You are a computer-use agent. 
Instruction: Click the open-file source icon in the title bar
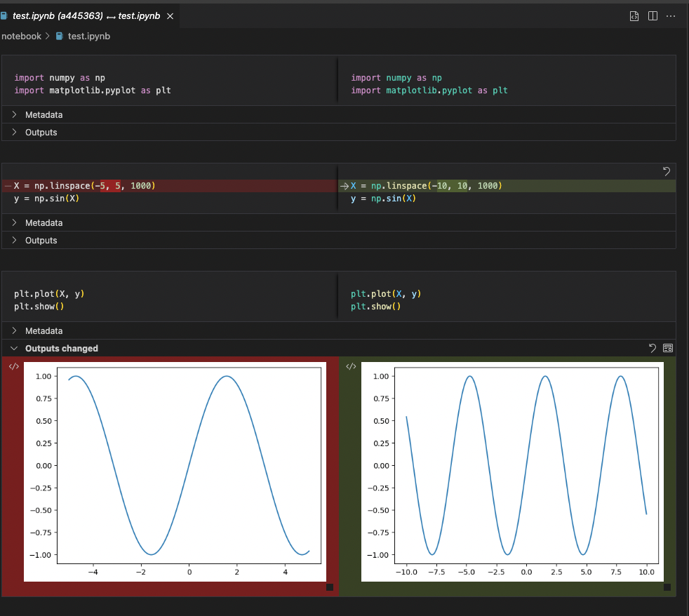(634, 15)
